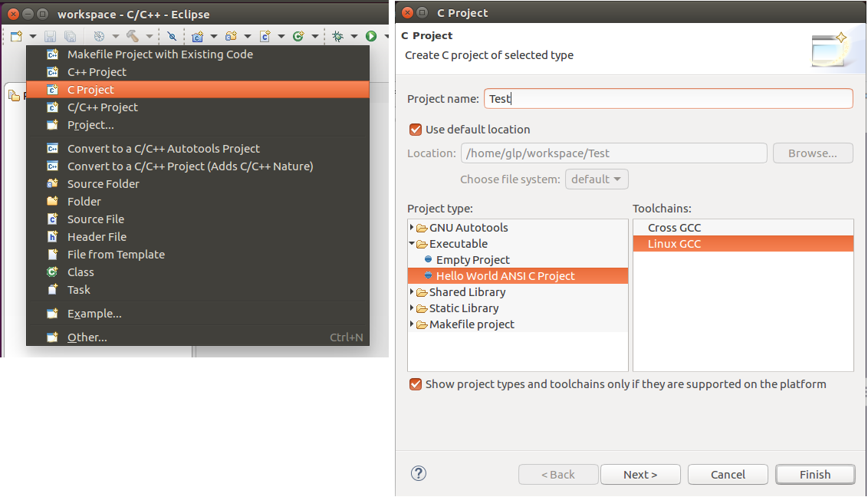868x497 pixels.
Task: Click the build configuration gauge icon
Action: pos(99,37)
